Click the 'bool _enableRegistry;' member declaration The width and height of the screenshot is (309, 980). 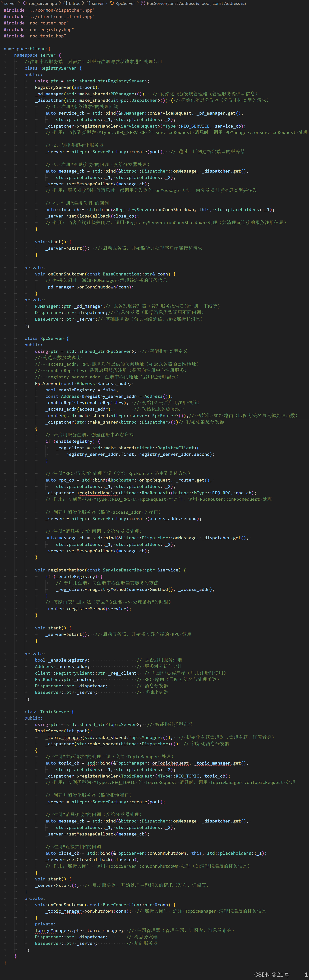point(108,660)
